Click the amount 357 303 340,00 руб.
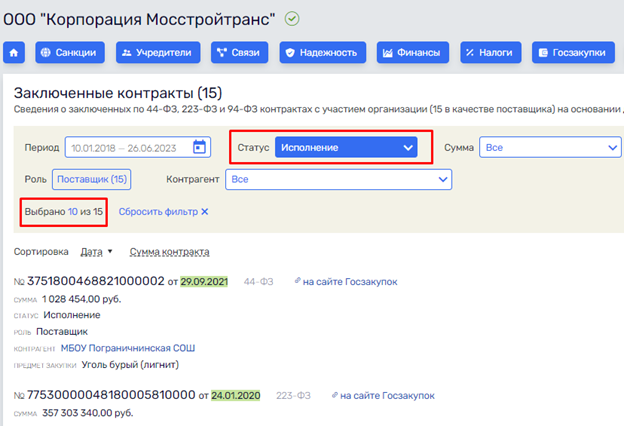The image size is (624, 426). tap(88, 413)
